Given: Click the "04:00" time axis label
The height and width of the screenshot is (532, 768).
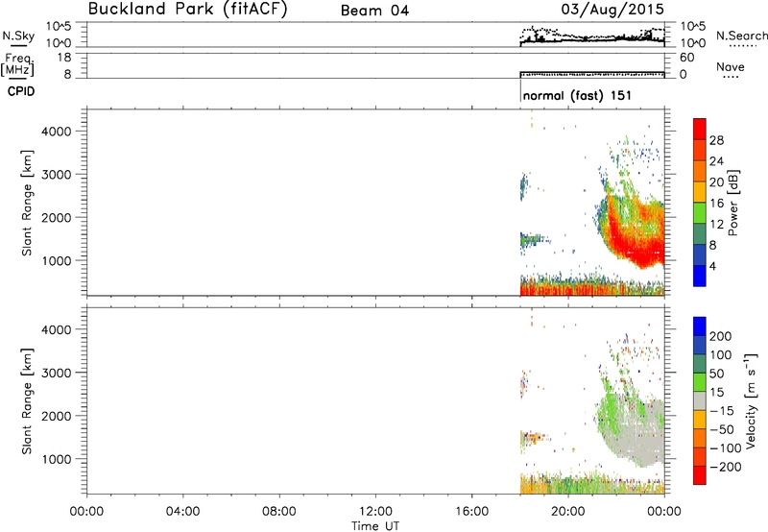Looking at the screenshot, I should pos(183,512).
